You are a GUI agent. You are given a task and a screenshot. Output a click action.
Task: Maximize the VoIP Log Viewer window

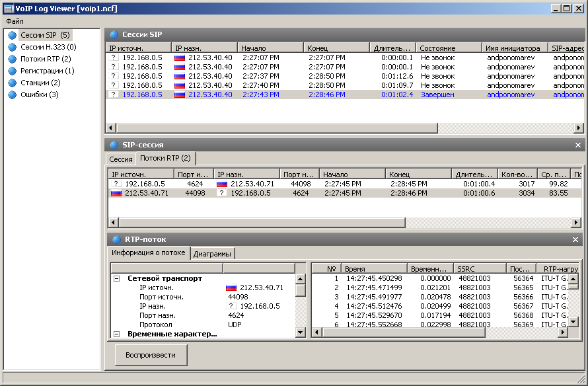tap(568, 9)
